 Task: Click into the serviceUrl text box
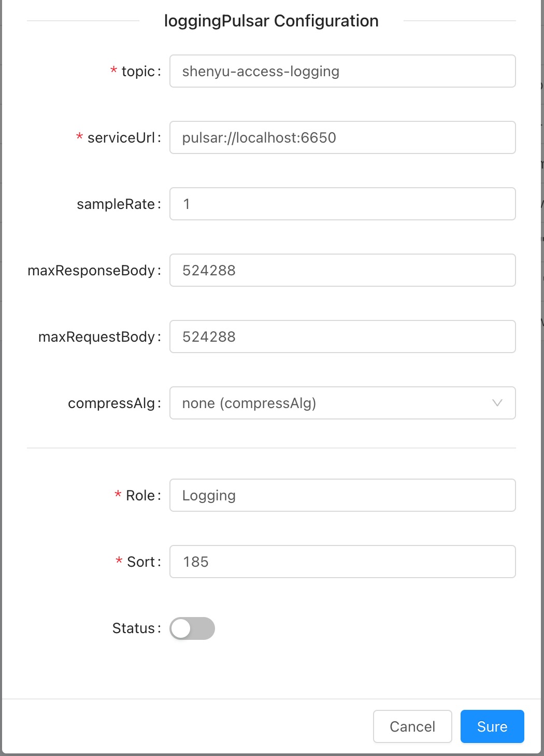point(342,137)
